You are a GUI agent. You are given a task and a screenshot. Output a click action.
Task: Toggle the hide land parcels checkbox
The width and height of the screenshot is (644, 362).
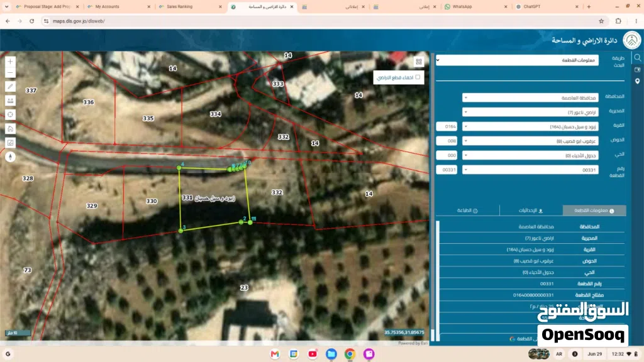(418, 77)
